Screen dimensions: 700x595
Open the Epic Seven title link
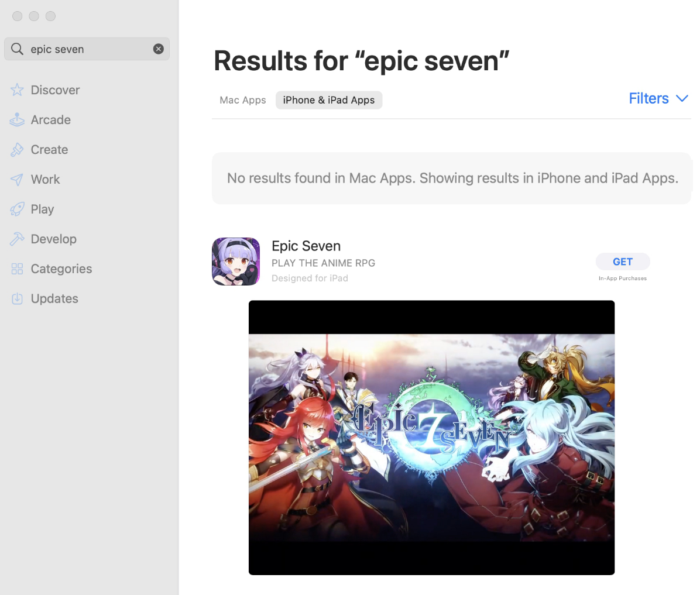(306, 246)
